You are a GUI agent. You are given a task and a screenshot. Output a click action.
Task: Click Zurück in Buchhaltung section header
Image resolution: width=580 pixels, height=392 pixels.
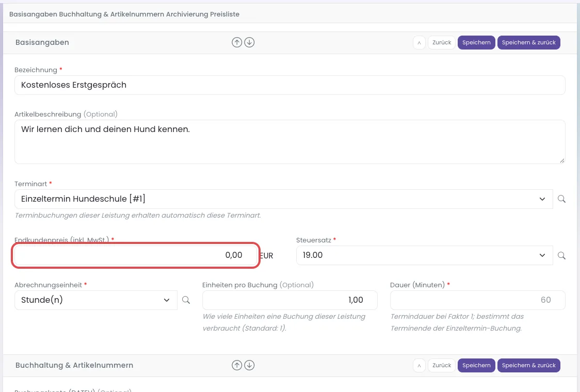442,365
